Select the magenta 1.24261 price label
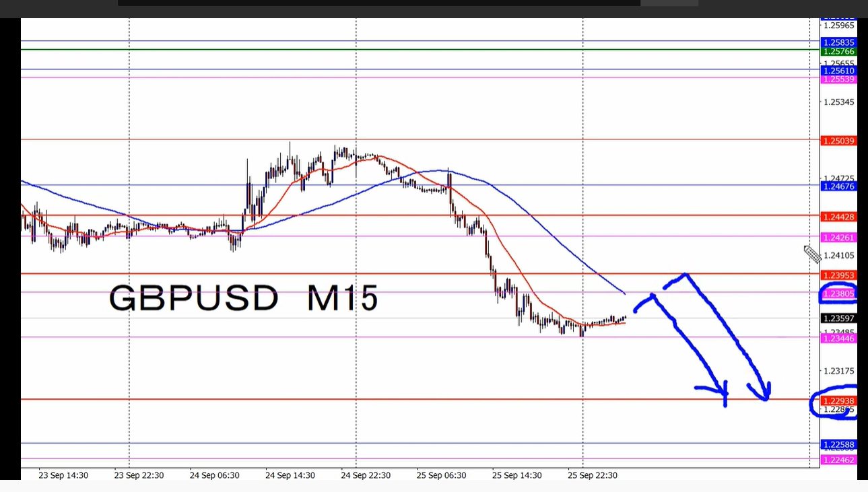The width and height of the screenshot is (868, 492). tap(838, 238)
